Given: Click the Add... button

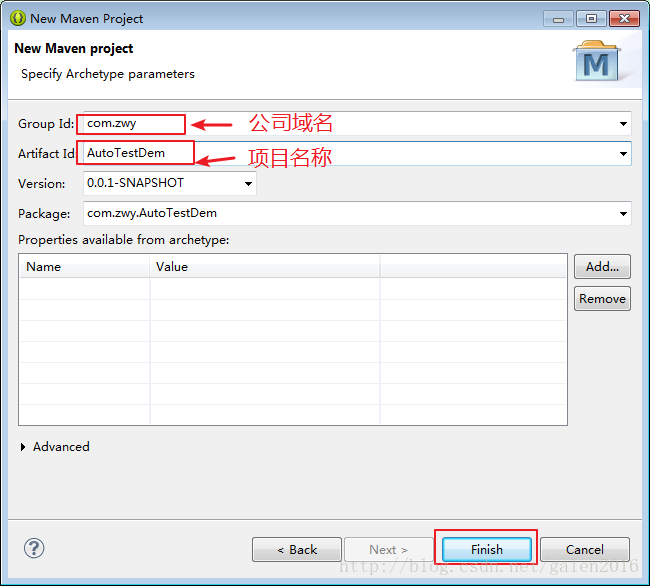Looking at the screenshot, I should pyautogui.click(x=602, y=266).
